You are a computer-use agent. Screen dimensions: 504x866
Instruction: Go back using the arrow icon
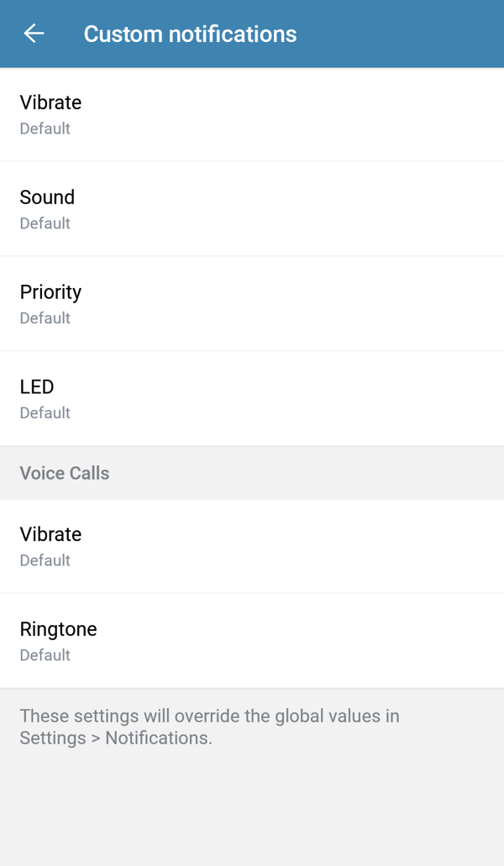(34, 34)
